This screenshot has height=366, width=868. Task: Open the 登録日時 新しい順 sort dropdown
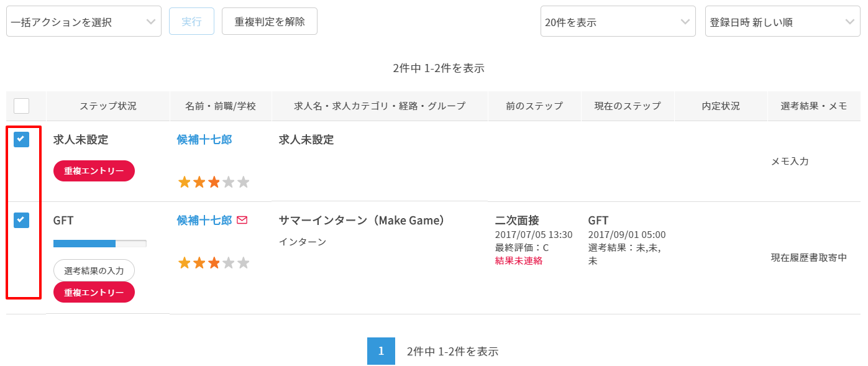[x=782, y=22]
